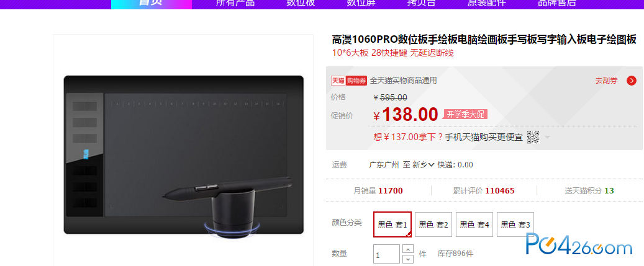Decrease quantity with the down arrow
This screenshot has height=266, width=644.
coord(407,259)
